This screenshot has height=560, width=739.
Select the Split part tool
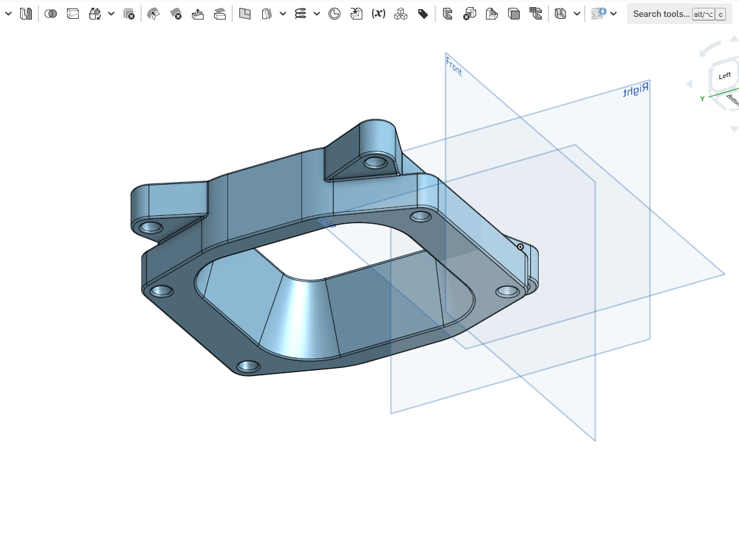pos(73,14)
